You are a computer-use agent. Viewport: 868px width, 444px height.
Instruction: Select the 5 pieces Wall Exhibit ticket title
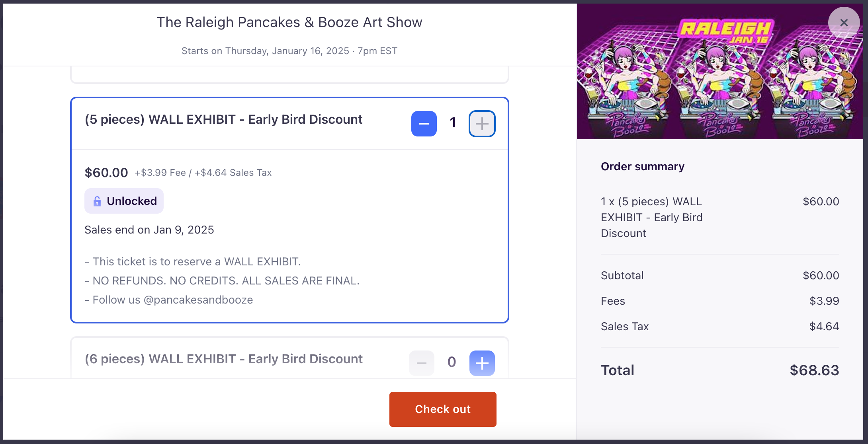point(223,119)
